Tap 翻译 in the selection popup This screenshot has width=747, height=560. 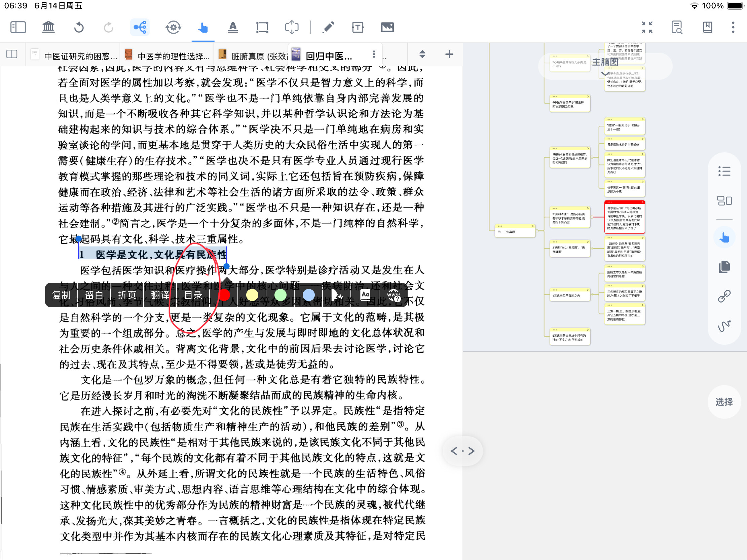160,295
